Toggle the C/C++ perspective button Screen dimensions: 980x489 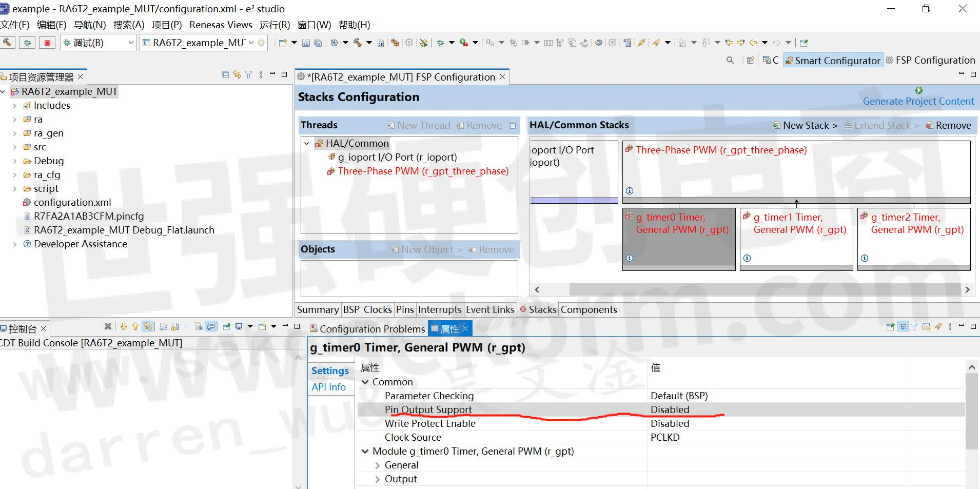(x=771, y=61)
